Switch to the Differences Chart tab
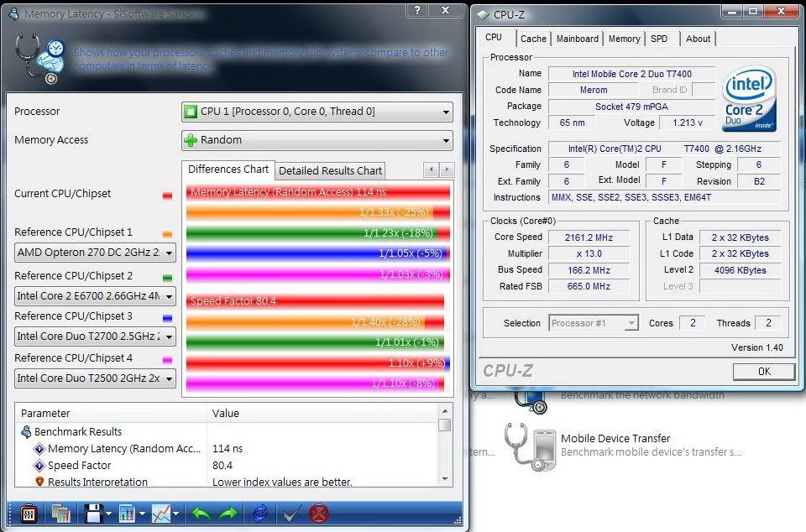 (x=228, y=169)
